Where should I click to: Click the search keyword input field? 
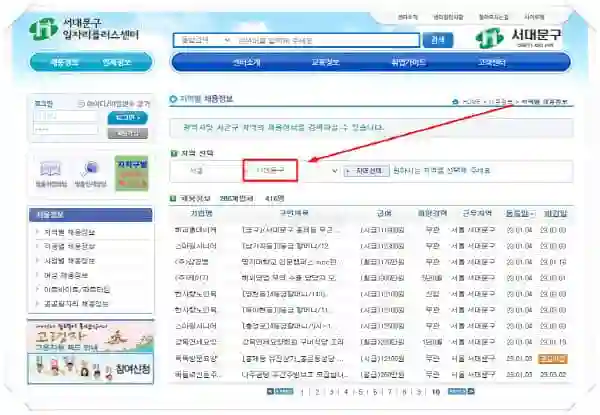coord(327,40)
